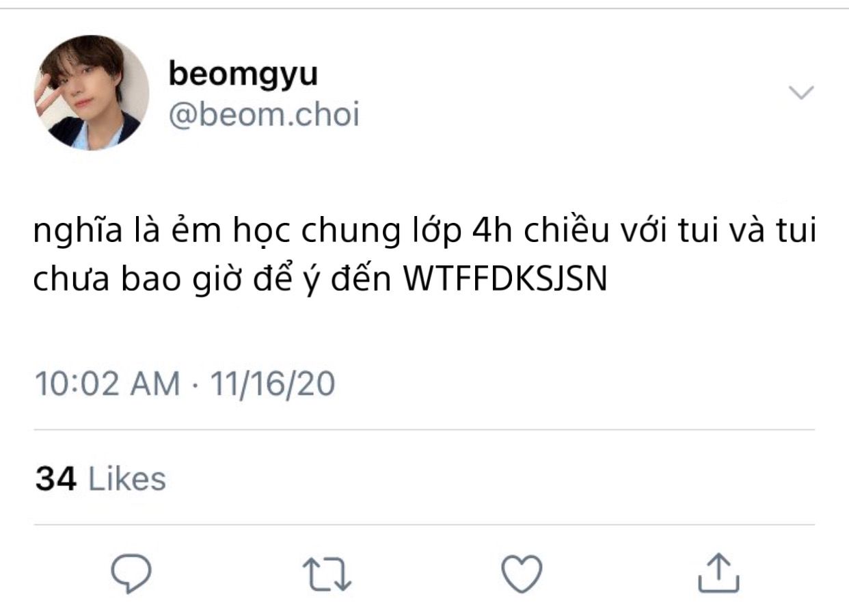849x616 pixels.
Task: Reply to beomgyu's tweet via speech bubble icon
Action: (131, 574)
